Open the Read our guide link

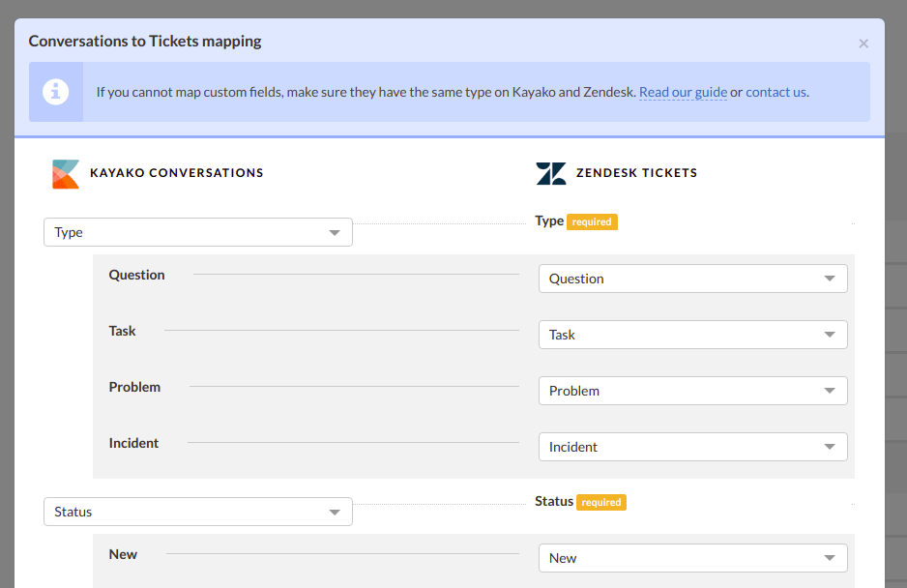tap(683, 92)
